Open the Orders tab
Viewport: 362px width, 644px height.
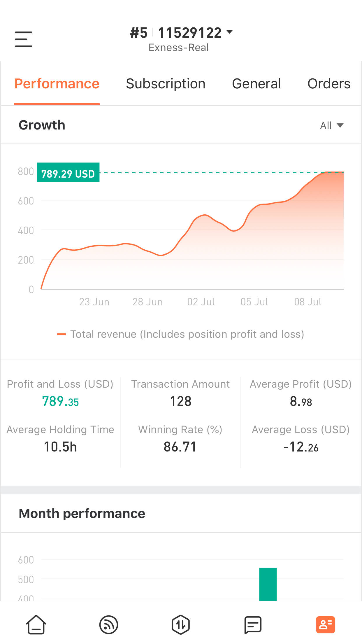point(329,84)
